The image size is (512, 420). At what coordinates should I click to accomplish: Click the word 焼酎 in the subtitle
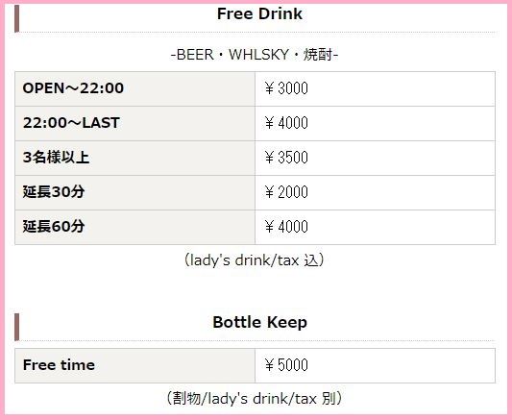[x=318, y=55]
